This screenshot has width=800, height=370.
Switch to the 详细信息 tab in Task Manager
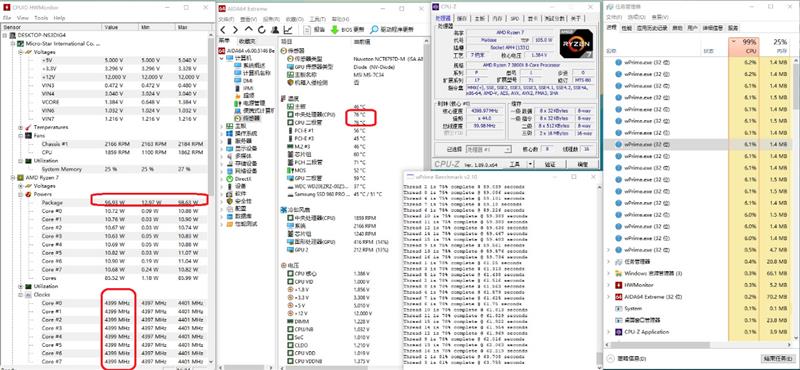(x=712, y=28)
